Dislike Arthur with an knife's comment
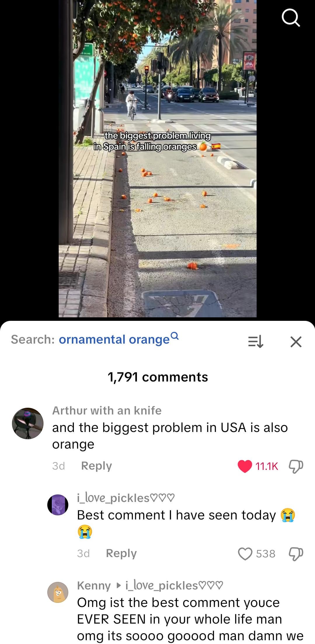Image resolution: width=315 pixels, height=644 pixels. pyautogui.click(x=296, y=466)
